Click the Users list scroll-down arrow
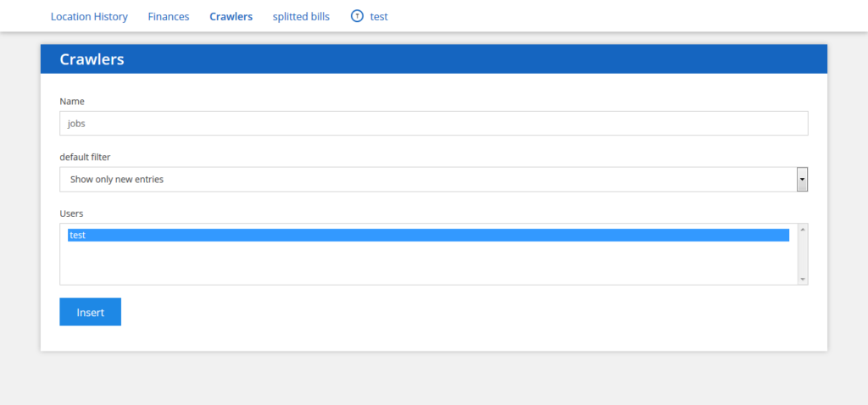The image size is (868, 405). coord(803,279)
